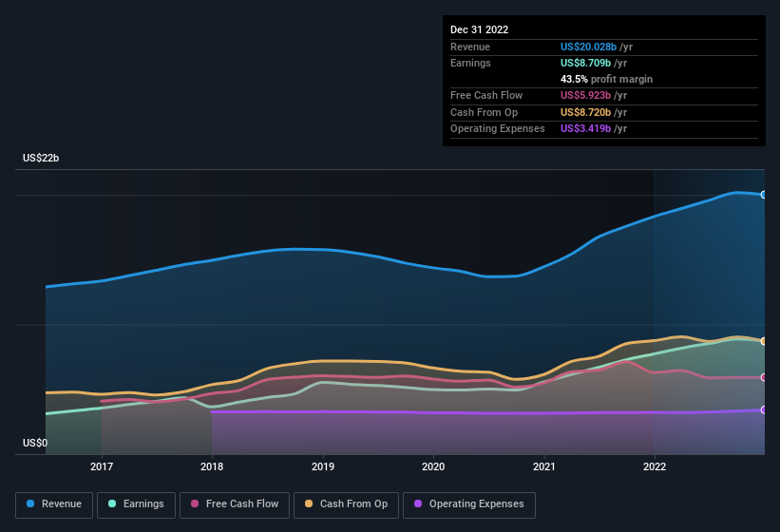This screenshot has height=532, width=780.
Task: Click the 2020 x-axis label
Action: coord(433,466)
